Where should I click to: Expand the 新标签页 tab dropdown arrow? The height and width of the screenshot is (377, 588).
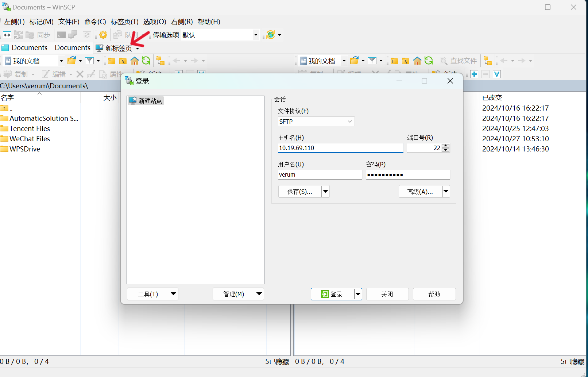pos(138,49)
